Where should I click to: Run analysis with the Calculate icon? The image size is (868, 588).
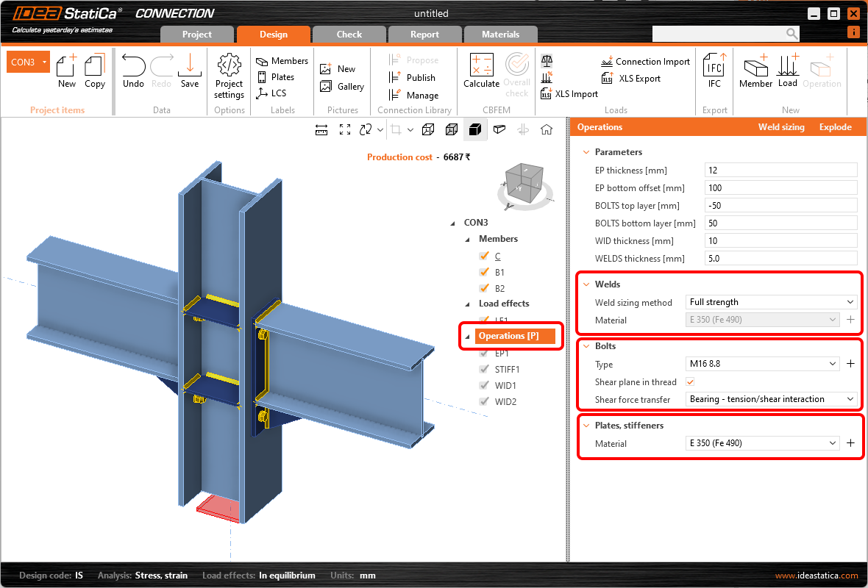(481, 71)
